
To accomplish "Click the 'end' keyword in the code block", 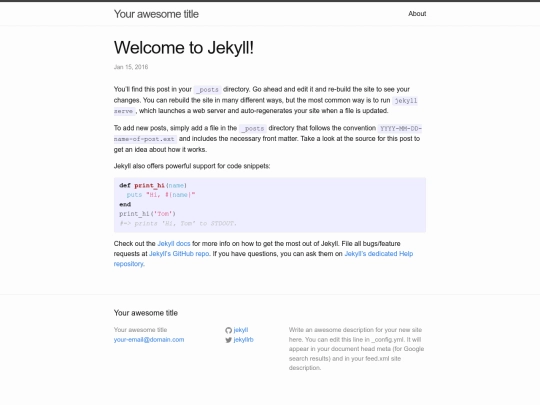I will pyautogui.click(x=125, y=205).
